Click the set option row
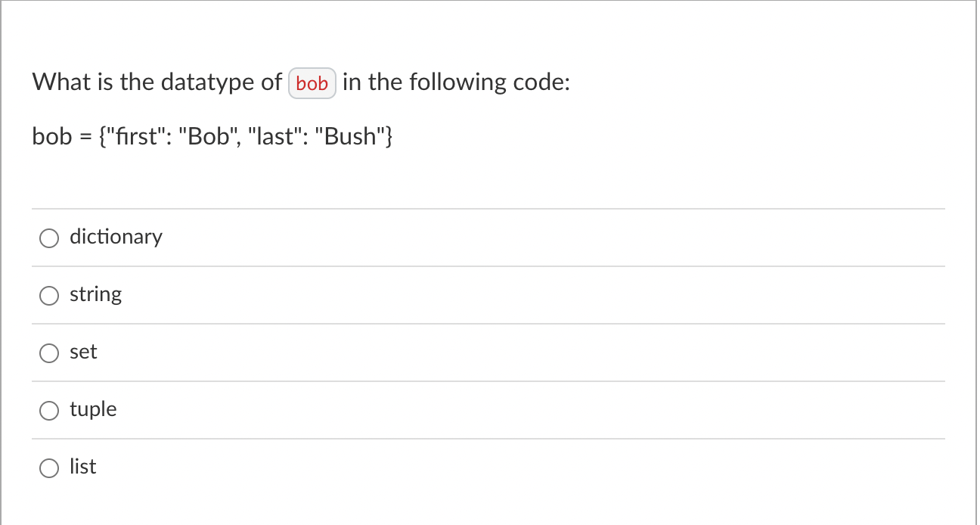This screenshot has height=525, width=980. click(x=490, y=352)
